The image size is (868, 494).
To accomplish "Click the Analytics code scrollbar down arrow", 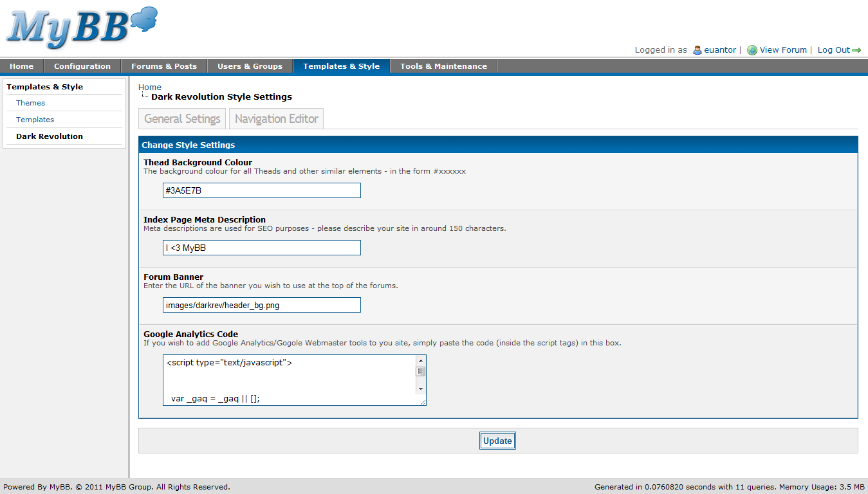I will click(x=421, y=389).
